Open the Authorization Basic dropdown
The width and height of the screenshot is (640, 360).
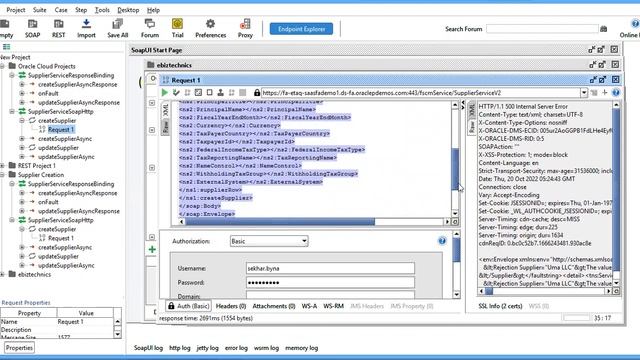[269, 241]
